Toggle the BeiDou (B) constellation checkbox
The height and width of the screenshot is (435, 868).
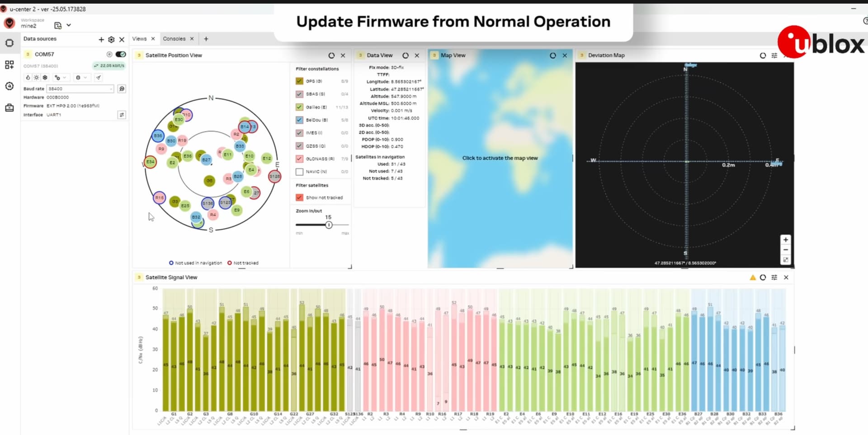[299, 120]
